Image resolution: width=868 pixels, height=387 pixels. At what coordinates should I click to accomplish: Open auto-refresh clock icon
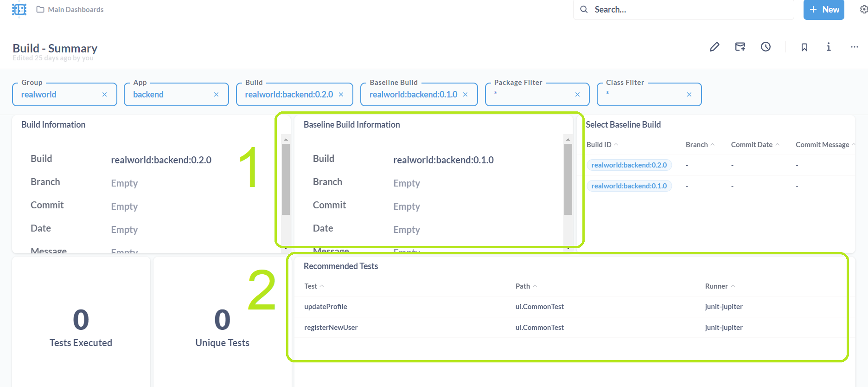(766, 47)
